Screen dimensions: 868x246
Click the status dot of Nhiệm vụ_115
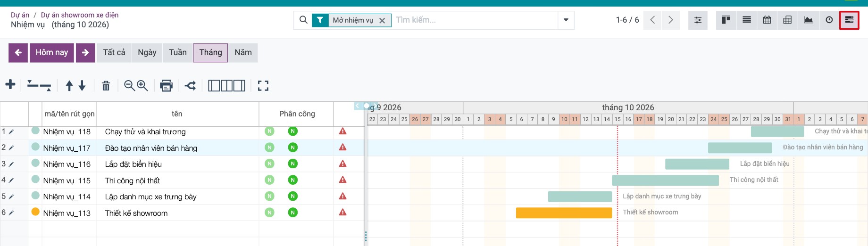(x=35, y=179)
